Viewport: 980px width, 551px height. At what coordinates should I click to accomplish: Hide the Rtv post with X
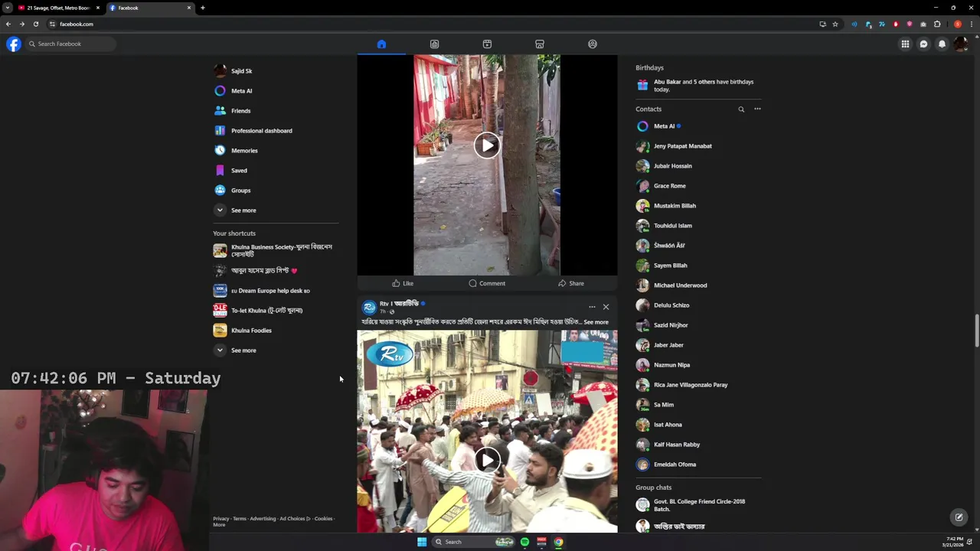[606, 307]
